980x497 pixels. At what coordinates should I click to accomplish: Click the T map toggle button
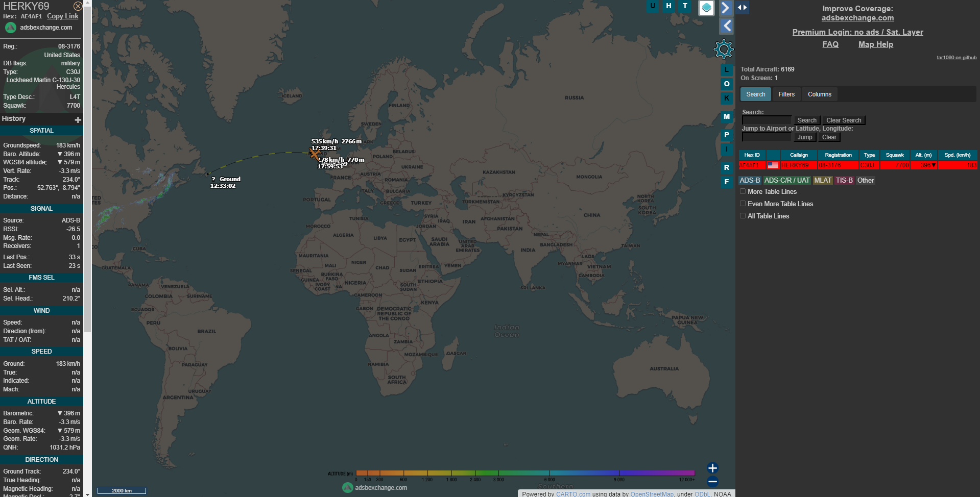point(685,6)
